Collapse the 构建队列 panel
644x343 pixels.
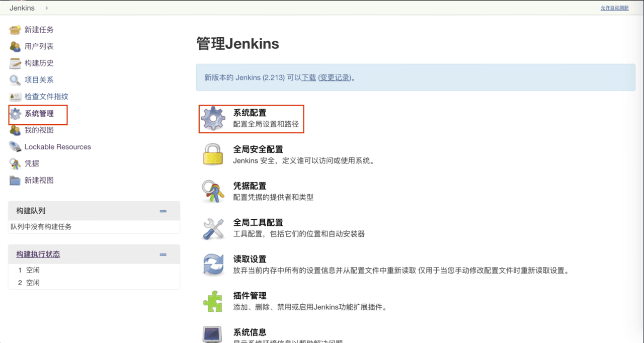coord(163,211)
